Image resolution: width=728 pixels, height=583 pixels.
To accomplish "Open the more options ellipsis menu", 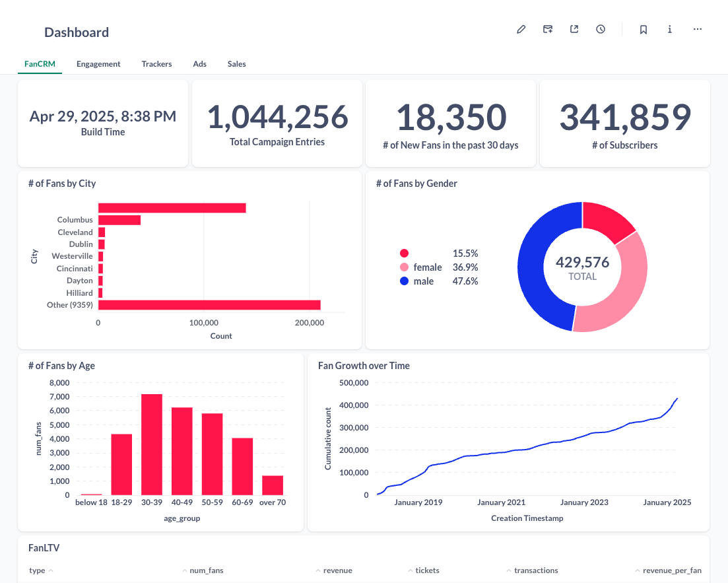I will (697, 29).
